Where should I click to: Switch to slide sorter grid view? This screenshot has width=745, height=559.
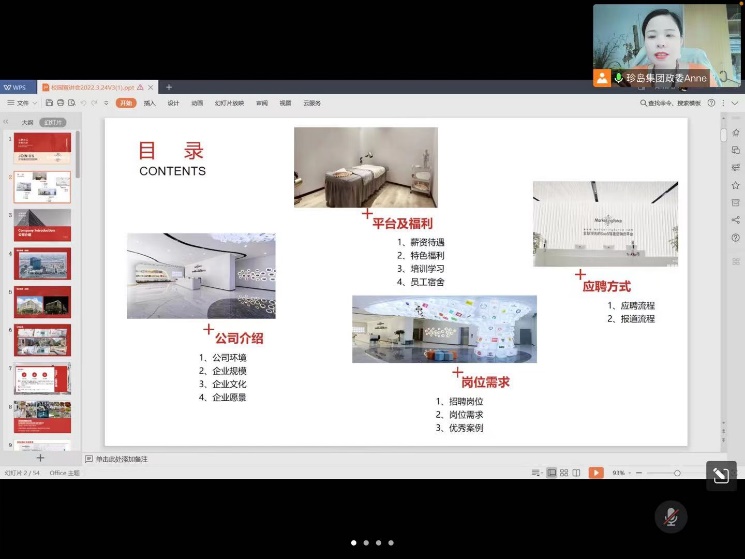565,472
